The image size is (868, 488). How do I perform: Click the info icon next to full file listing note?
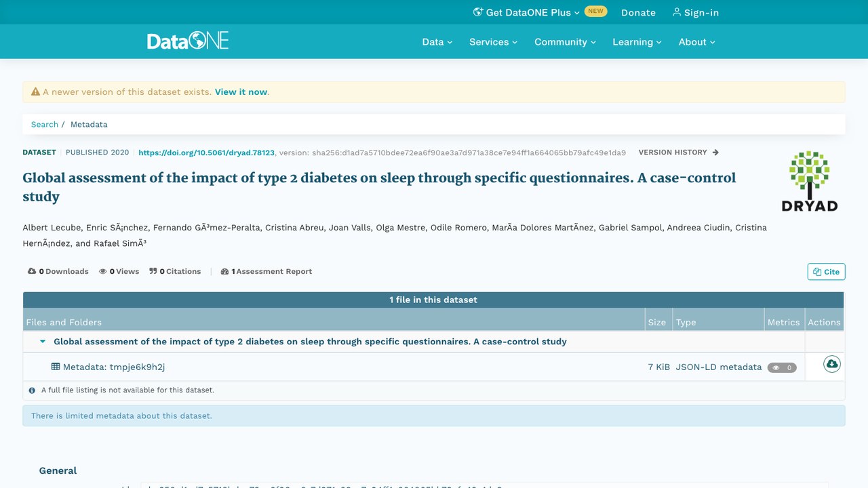32,390
